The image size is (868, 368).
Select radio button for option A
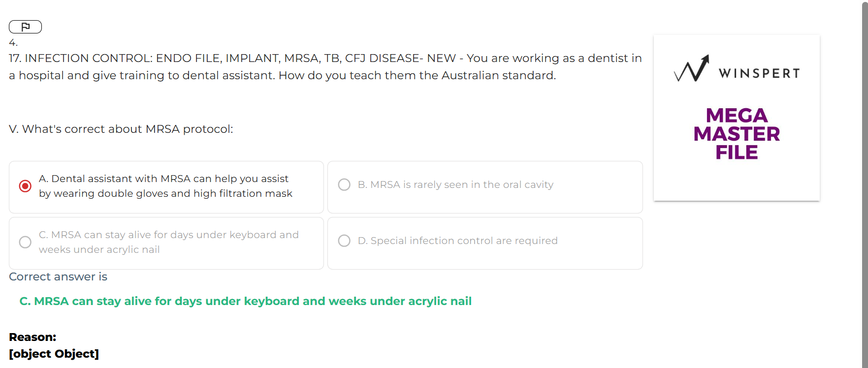[25, 186]
